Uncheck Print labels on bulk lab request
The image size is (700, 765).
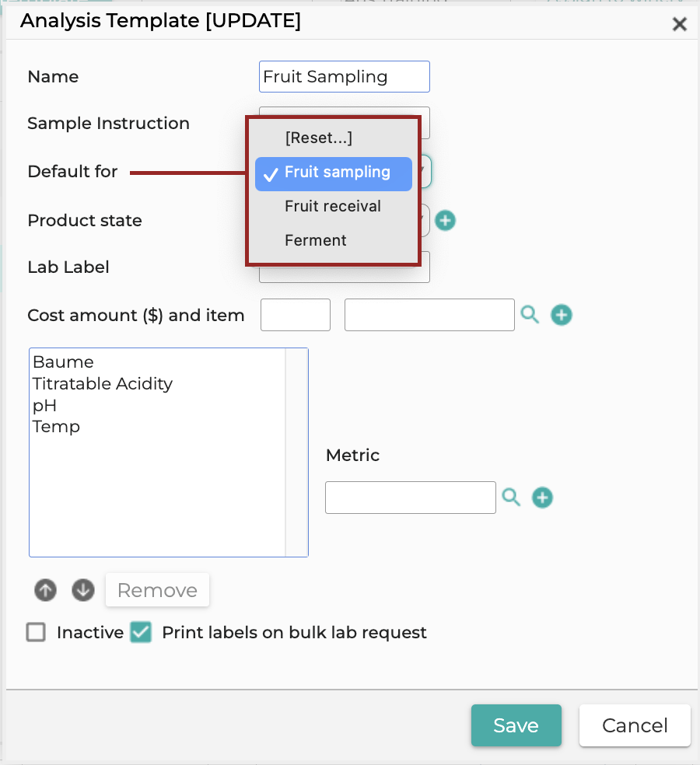click(141, 632)
